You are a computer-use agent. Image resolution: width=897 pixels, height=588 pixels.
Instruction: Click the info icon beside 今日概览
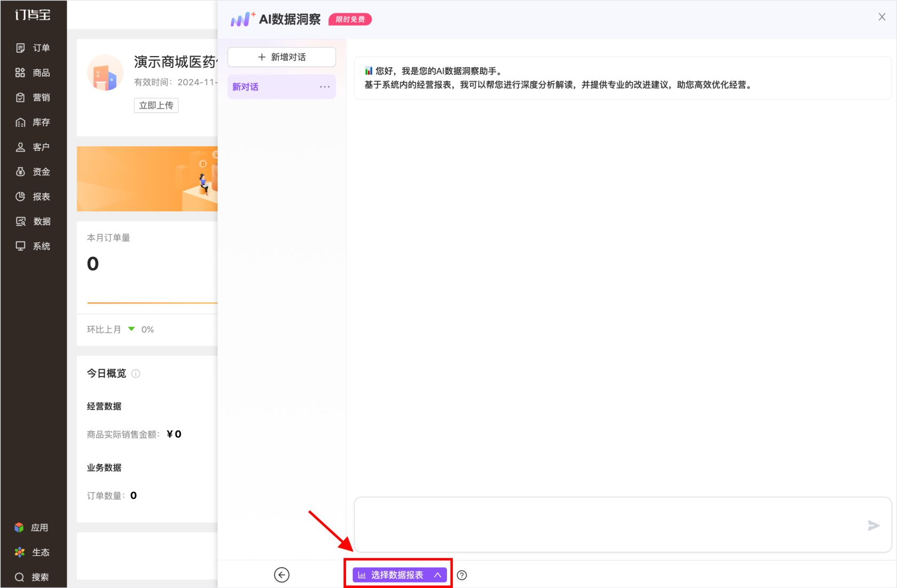(x=136, y=374)
